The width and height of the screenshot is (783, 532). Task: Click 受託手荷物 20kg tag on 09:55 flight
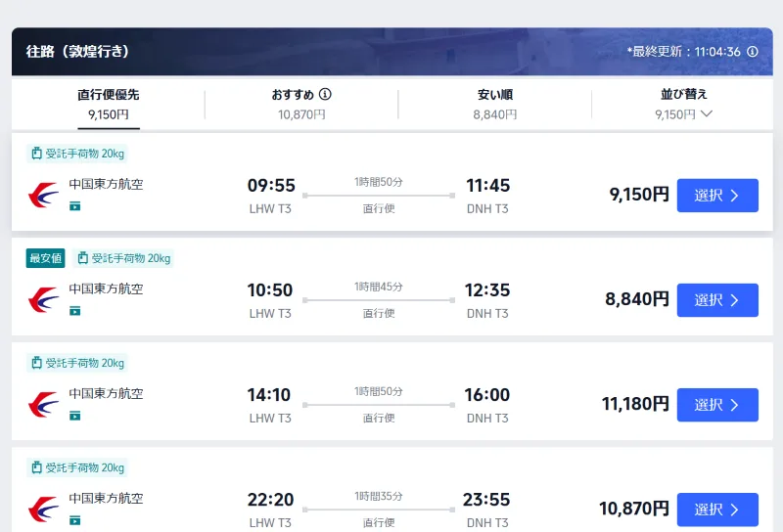pos(78,154)
